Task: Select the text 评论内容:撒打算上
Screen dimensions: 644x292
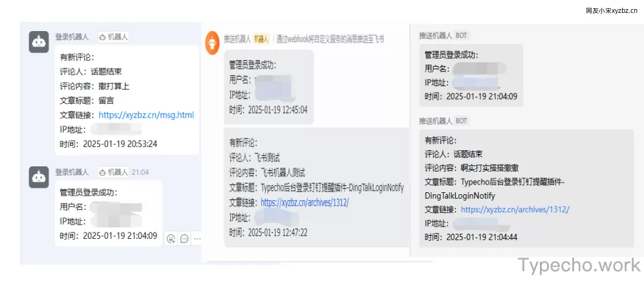Action: point(95,86)
